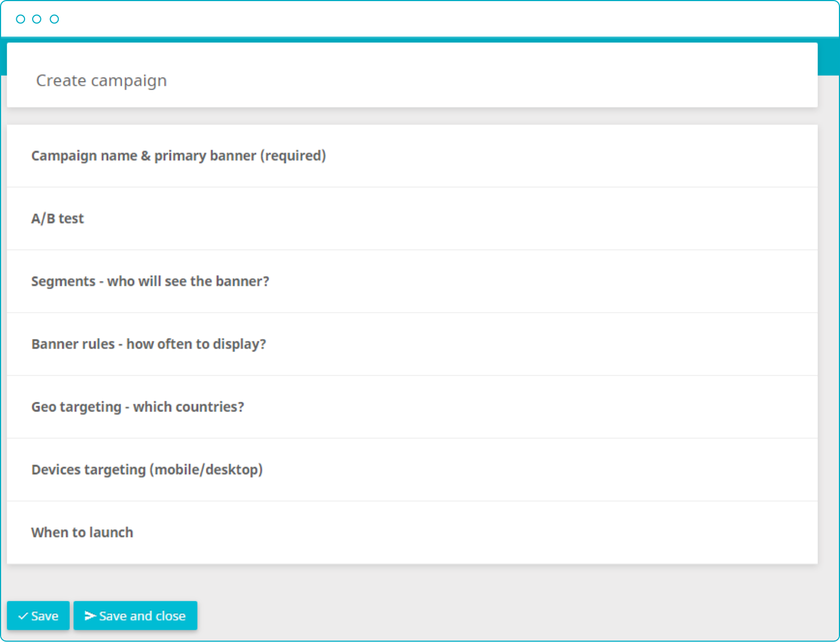Expand the Geo targeting countries section
Screen dimensions: 840x642
[138, 407]
